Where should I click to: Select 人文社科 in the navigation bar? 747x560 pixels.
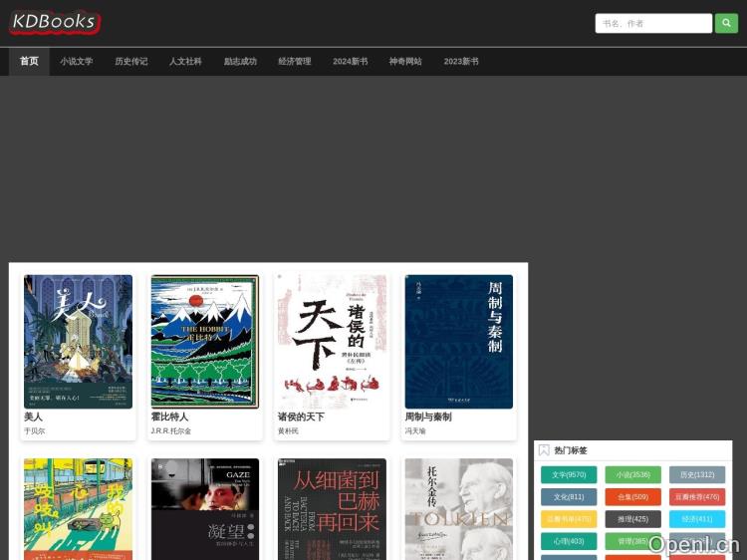click(185, 62)
